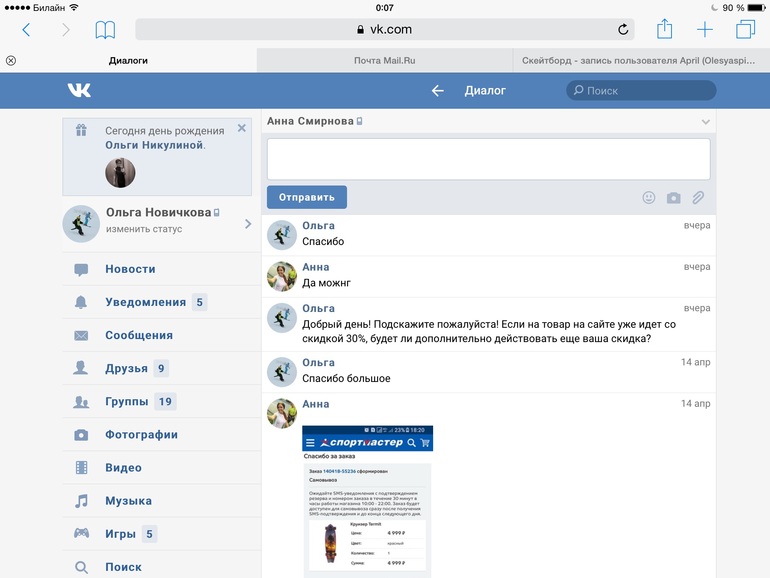This screenshot has height=578, width=770.
Task: Open new Safari tab with plus
Action: pyautogui.click(x=705, y=30)
